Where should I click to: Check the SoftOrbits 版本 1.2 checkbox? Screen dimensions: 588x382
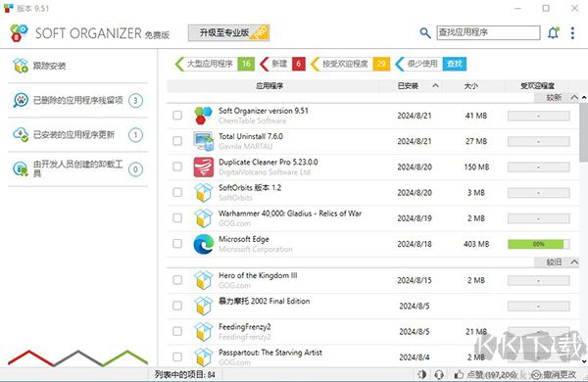(177, 192)
